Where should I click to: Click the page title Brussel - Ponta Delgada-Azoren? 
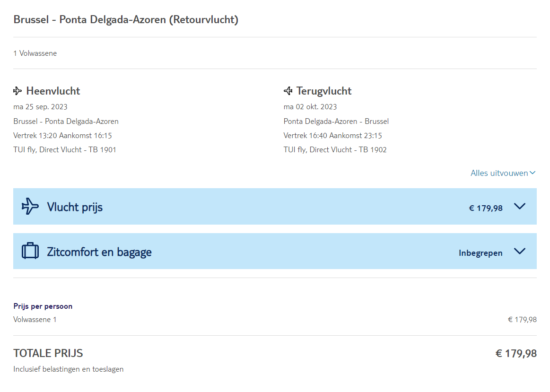tap(126, 20)
